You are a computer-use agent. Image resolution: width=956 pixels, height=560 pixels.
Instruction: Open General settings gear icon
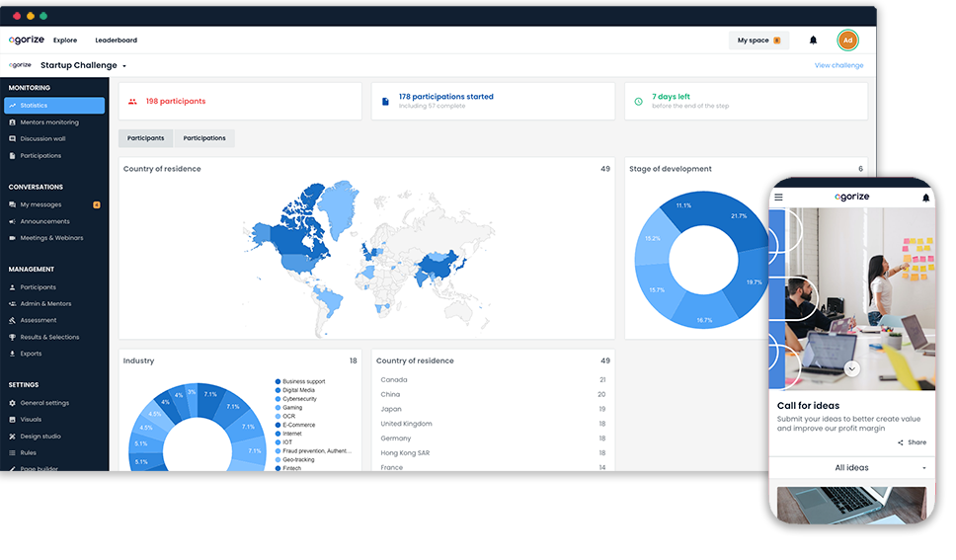pos(12,403)
